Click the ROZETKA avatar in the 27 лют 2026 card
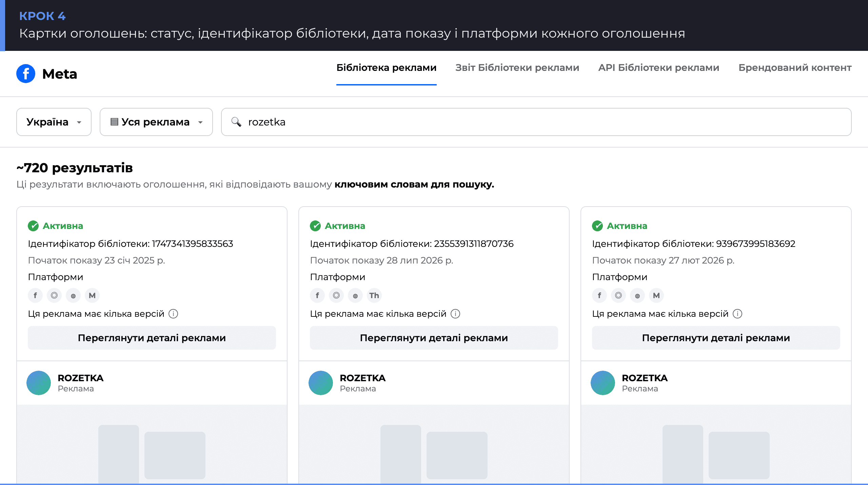868x485 pixels. [603, 383]
